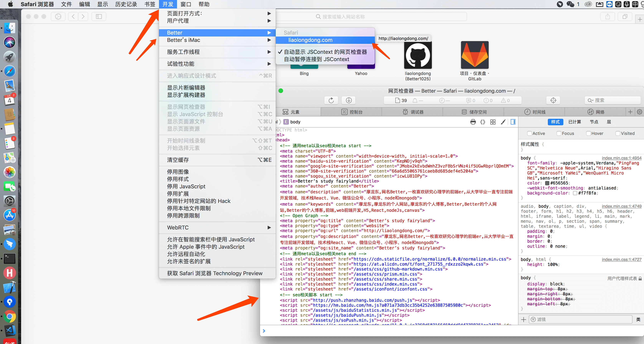644x344 pixels.
Task: Click the 类 classes button
Action: tap(638, 319)
